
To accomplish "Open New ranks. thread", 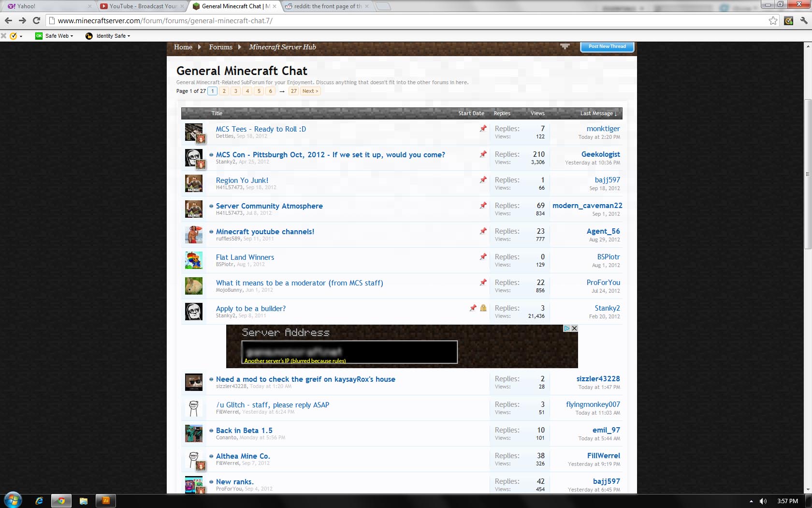I will point(235,482).
